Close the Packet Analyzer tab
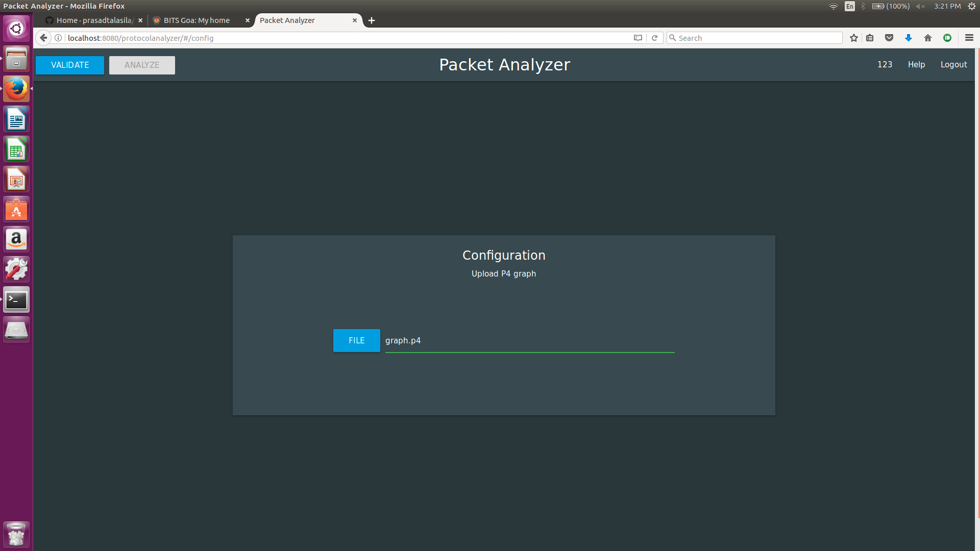Screen dimensions: 980x551 (x=355, y=20)
